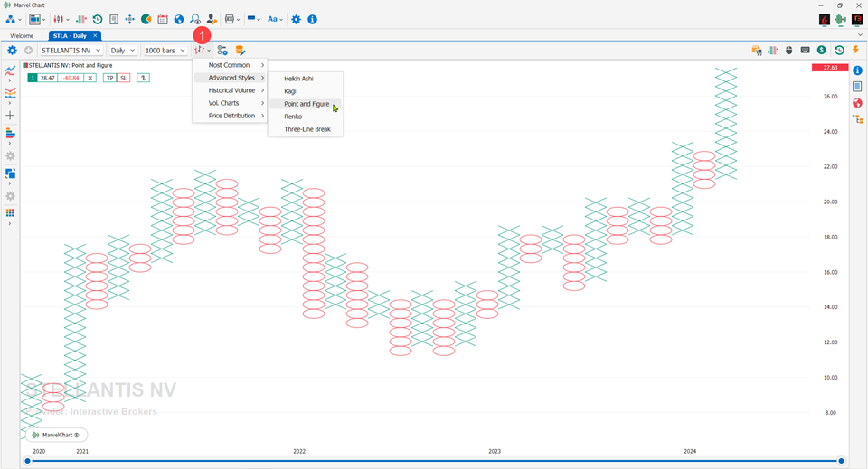Select Kagi chart style

(306, 91)
